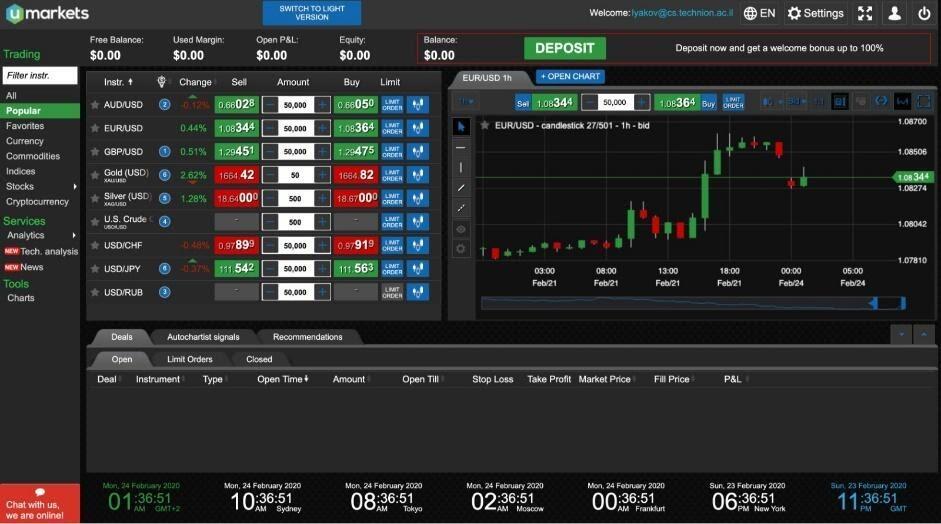The image size is (941, 524).
Task: Log out using the power icon
Action: click(924, 13)
